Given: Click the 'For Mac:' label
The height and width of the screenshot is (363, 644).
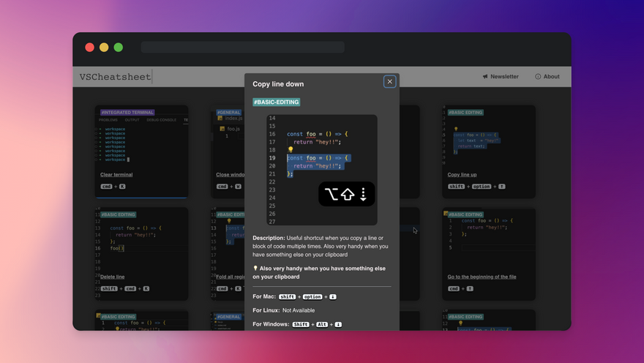Looking at the screenshot, I should point(264,296).
